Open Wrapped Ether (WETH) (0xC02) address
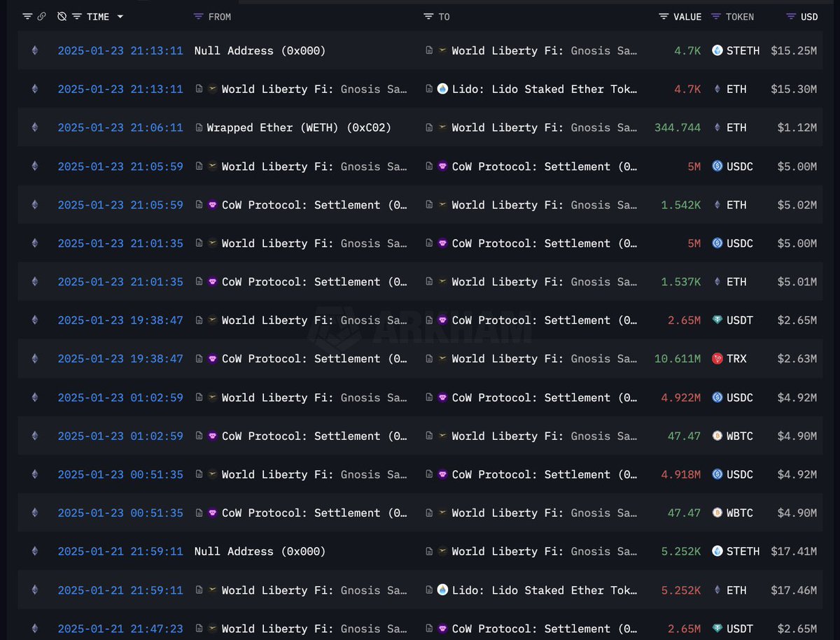Screen dimensions: 840x640 coord(299,127)
